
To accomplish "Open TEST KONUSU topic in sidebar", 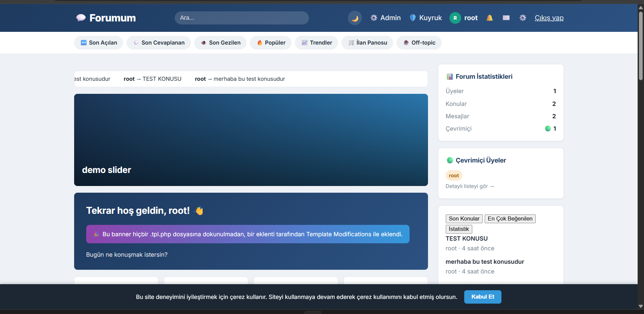I will 467,239.
